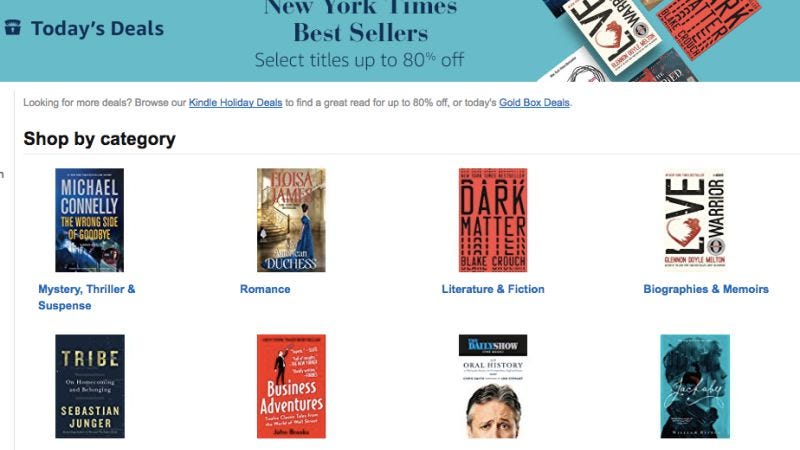Open the Jackaby book cover
Screen dimensions: 800x450
(x=695, y=386)
